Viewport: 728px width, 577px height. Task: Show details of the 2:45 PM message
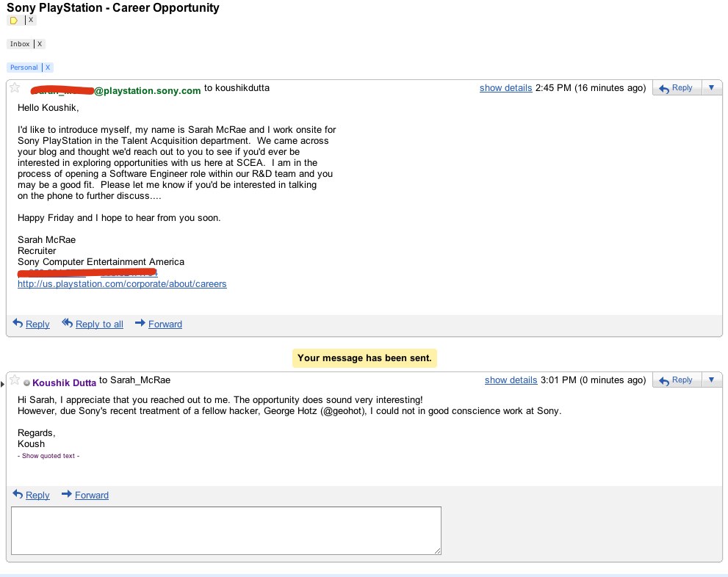pos(505,87)
